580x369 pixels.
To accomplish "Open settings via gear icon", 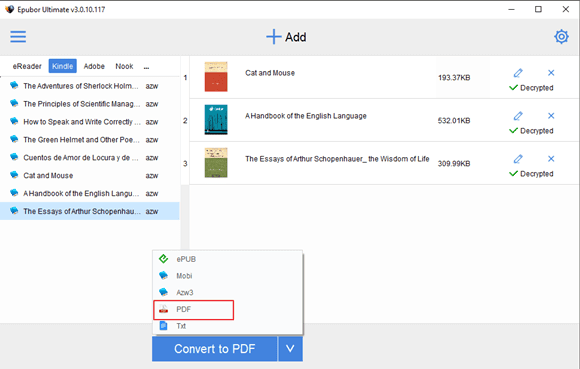I will [x=561, y=37].
